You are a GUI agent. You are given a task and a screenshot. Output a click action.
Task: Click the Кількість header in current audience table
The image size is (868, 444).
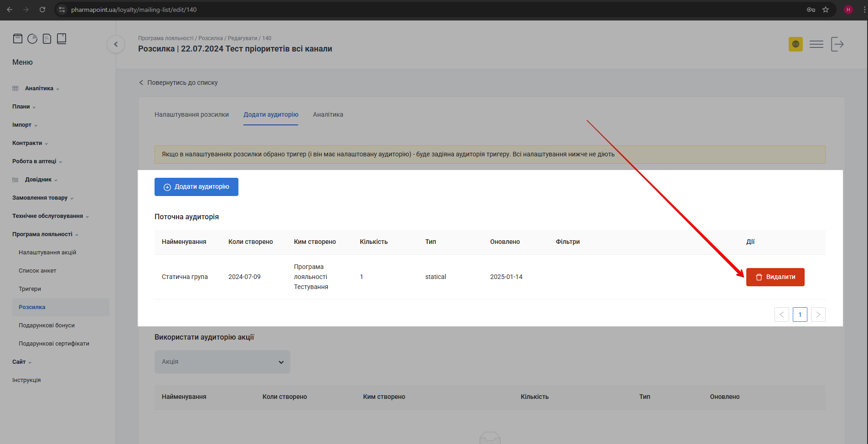click(374, 242)
